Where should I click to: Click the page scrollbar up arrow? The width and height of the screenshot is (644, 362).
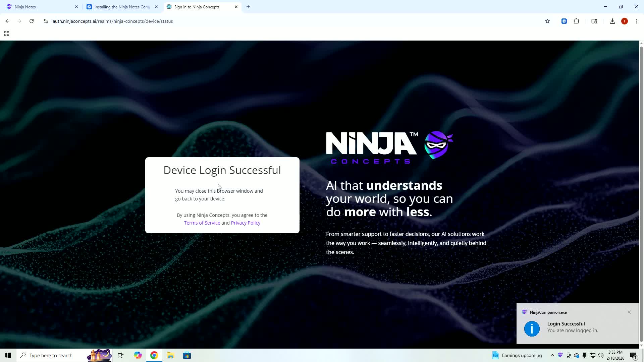(641, 44)
